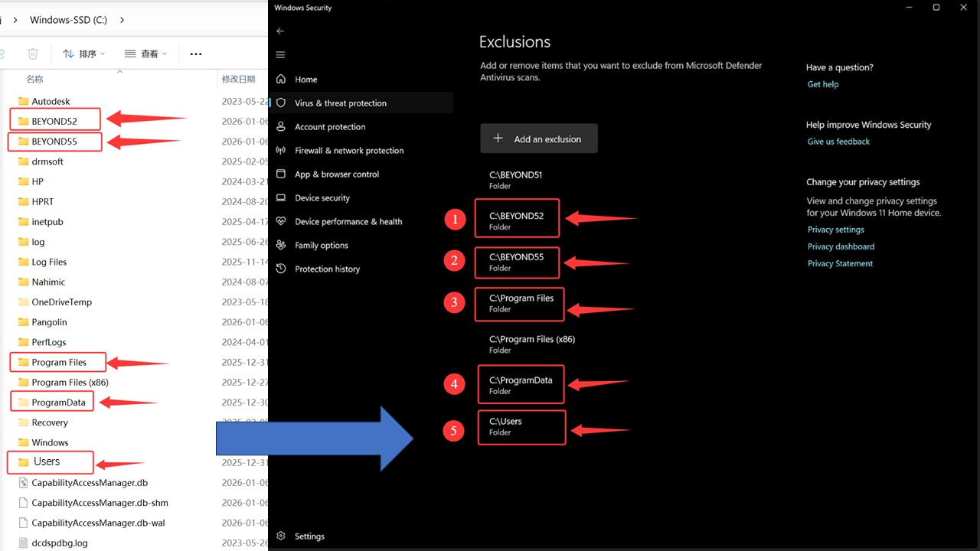Click the back arrow in Windows Security
This screenshot has width=980, height=551.
[x=280, y=31]
